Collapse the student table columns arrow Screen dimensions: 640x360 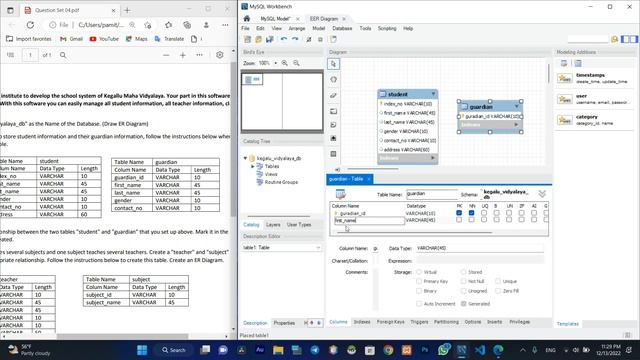pos(433,94)
